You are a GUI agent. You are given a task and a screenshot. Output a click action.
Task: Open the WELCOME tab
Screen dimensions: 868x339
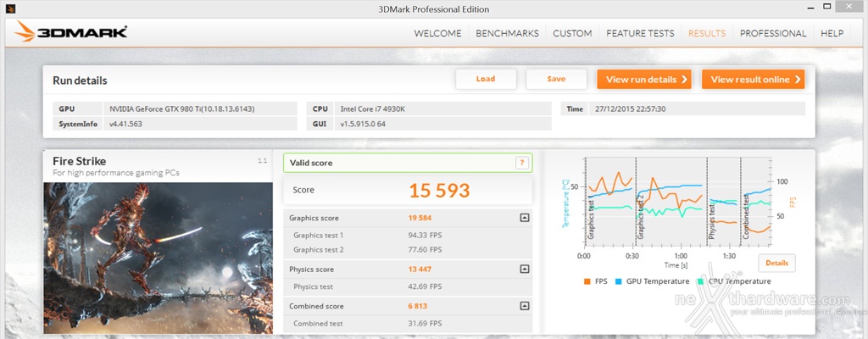point(437,33)
